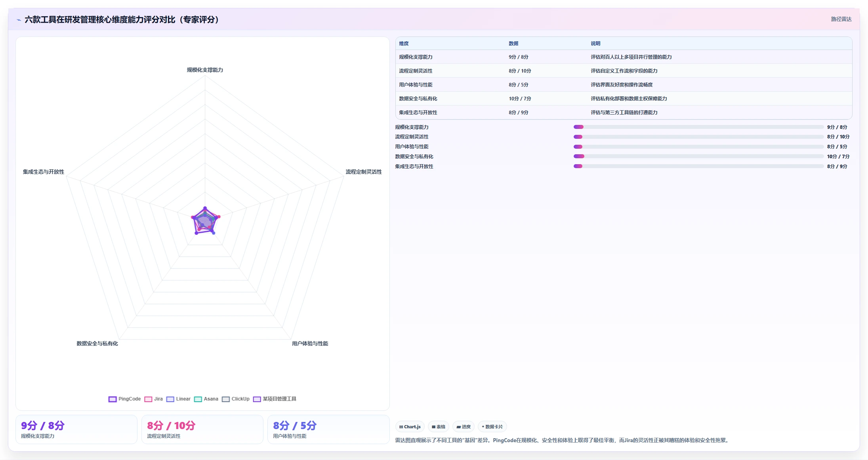This screenshot has height=460, width=868.
Task: Click radar axis label 集成生态与开放性
Action: click(44, 172)
